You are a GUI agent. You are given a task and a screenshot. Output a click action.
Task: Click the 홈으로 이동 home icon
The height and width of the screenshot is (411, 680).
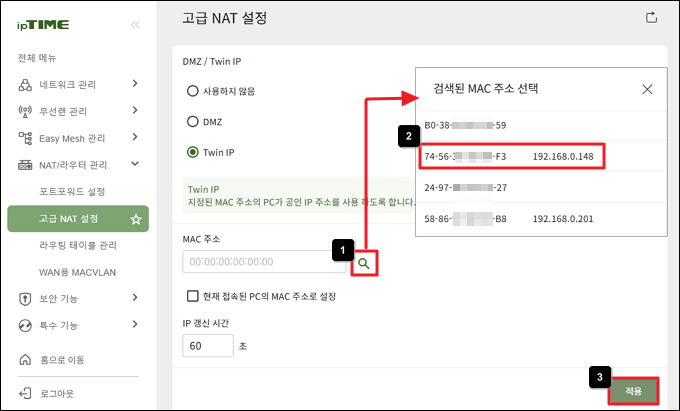(x=25, y=359)
